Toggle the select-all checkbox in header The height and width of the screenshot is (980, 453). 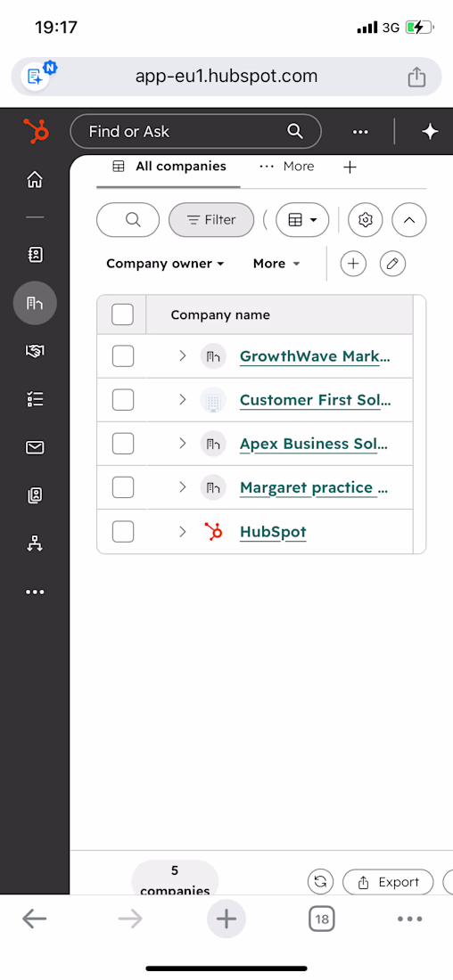pyautogui.click(x=123, y=314)
